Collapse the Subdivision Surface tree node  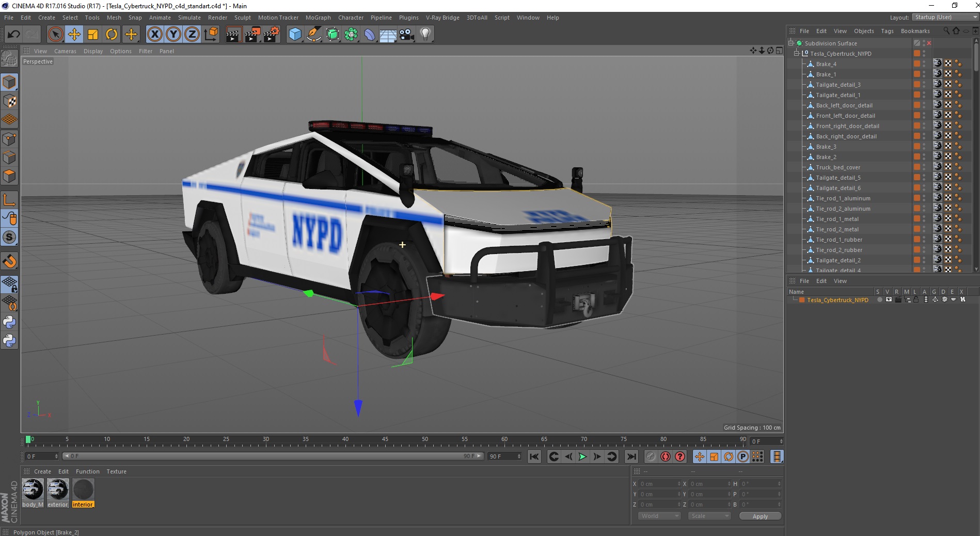pyautogui.click(x=791, y=43)
